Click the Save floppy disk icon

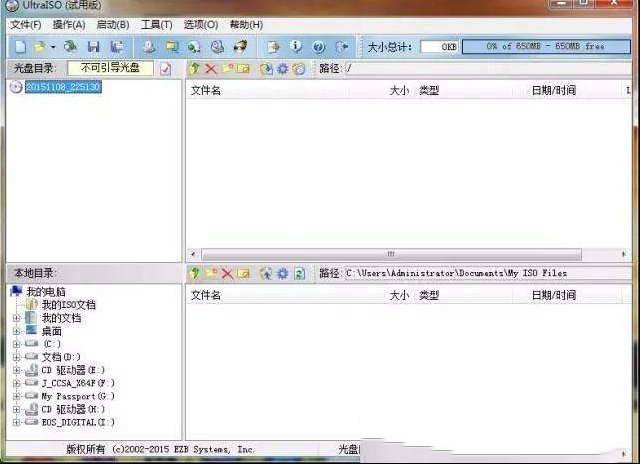pyautogui.click(x=93, y=47)
